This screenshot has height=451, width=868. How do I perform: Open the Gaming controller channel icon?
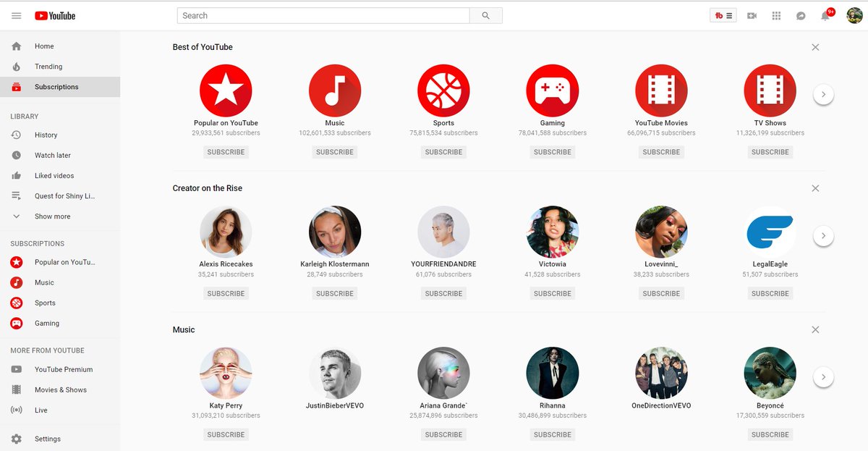[553, 90]
